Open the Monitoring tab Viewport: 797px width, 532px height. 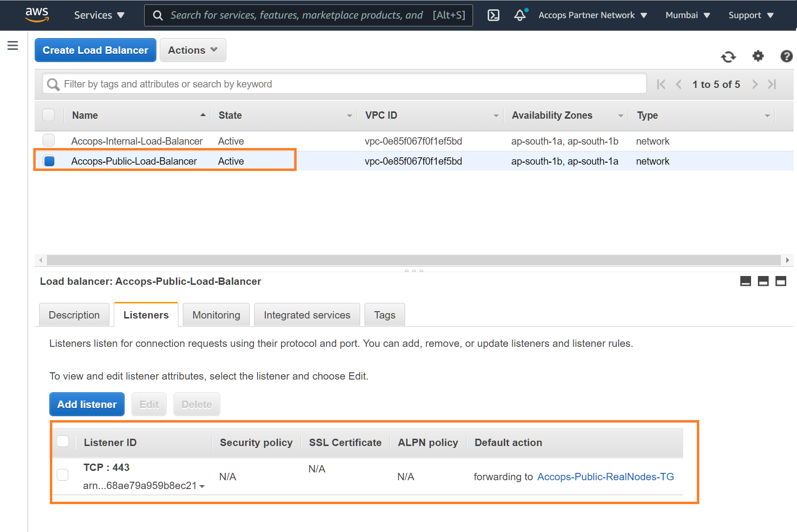(x=216, y=315)
